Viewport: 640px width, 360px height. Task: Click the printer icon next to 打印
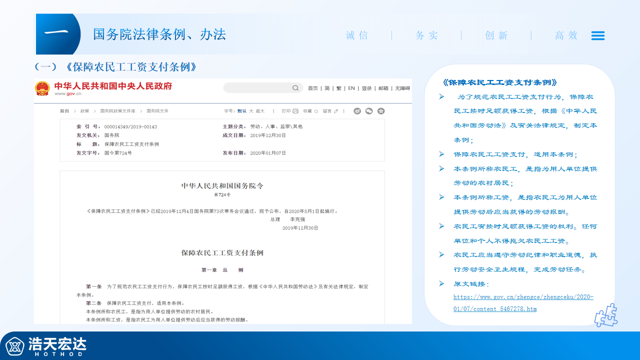coord(296,111)
